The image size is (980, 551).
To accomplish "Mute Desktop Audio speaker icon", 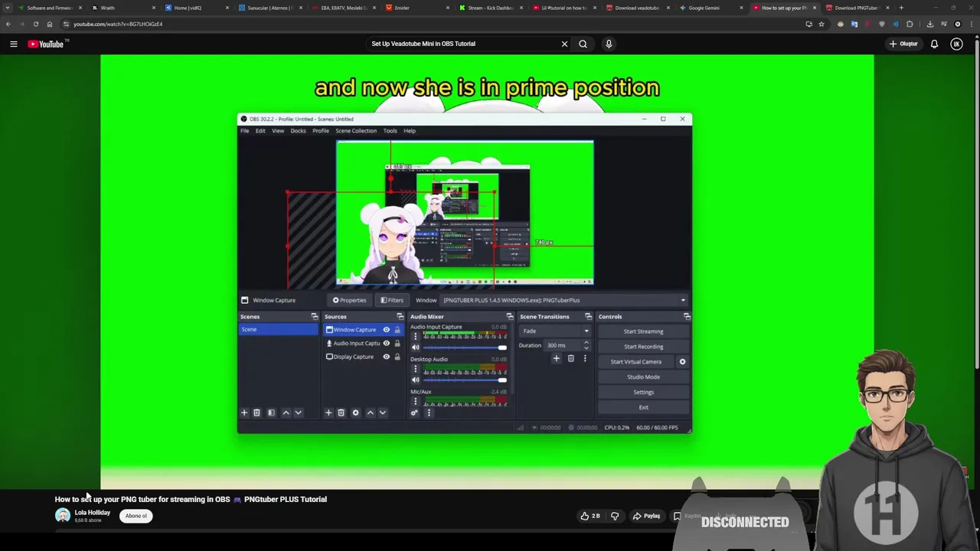I will [x=416, y=380].
